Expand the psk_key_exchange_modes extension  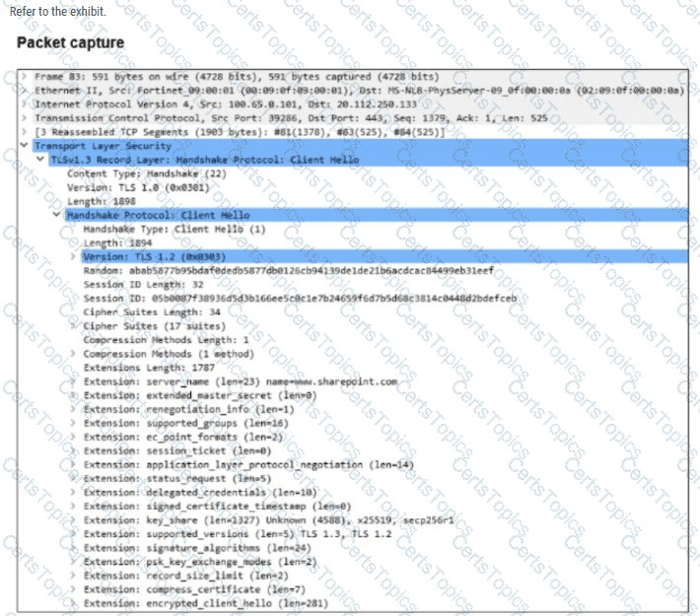click(73, 562)
